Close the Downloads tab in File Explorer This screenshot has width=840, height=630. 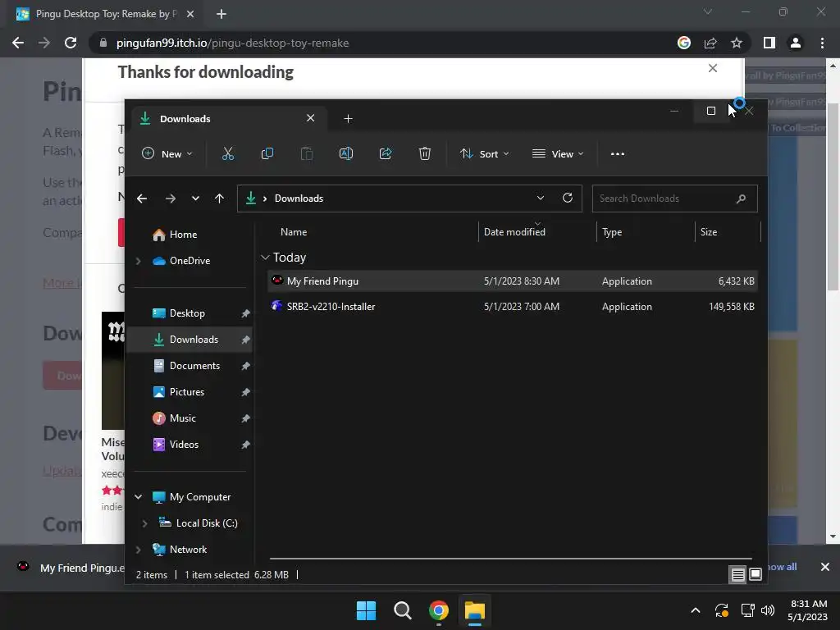pyautogui.click(x=311, y=118)
